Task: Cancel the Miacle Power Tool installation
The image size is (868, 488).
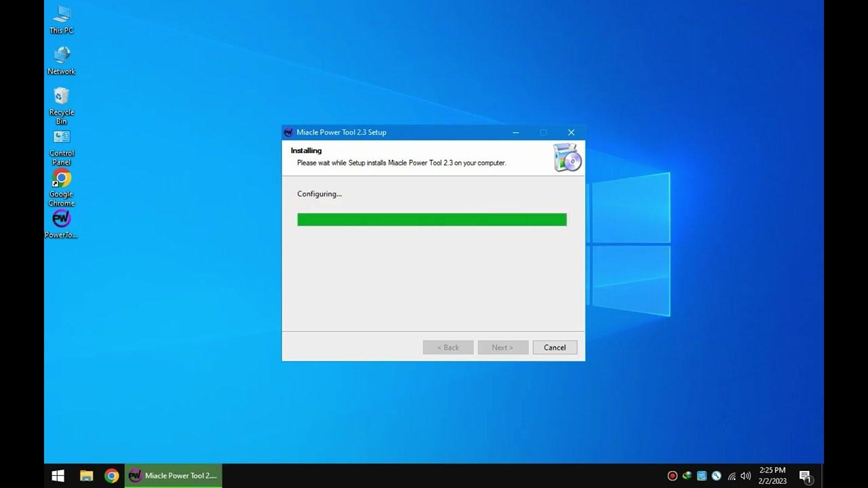Action: 555,348
